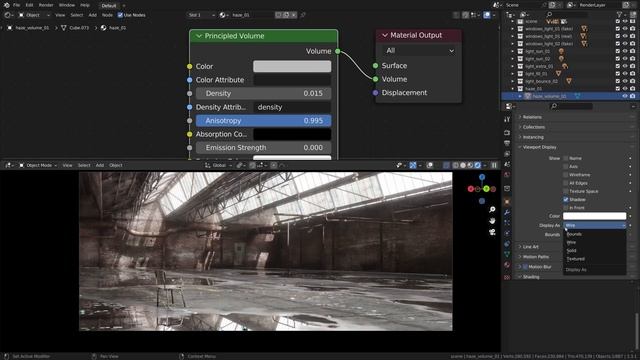
Task: Click the zoom magnifier in the viewport
Action: [492, 209]
